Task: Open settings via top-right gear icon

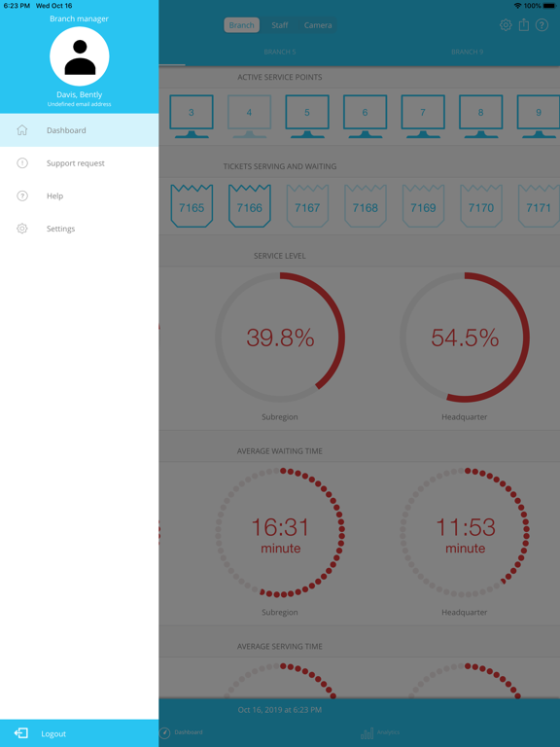Action: pyautogui.click(x=506, y=24)
